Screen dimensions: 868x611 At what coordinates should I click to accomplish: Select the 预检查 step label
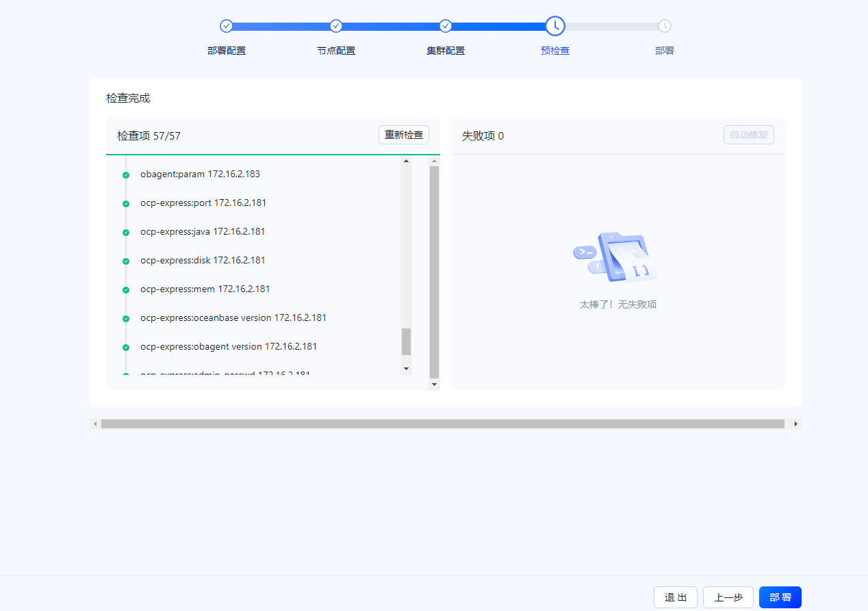[555, 51]
